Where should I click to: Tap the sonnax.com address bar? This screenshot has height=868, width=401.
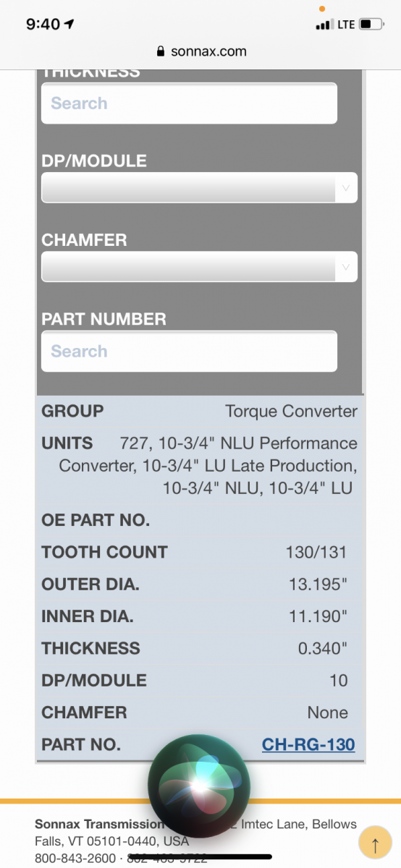coord(200,51)
